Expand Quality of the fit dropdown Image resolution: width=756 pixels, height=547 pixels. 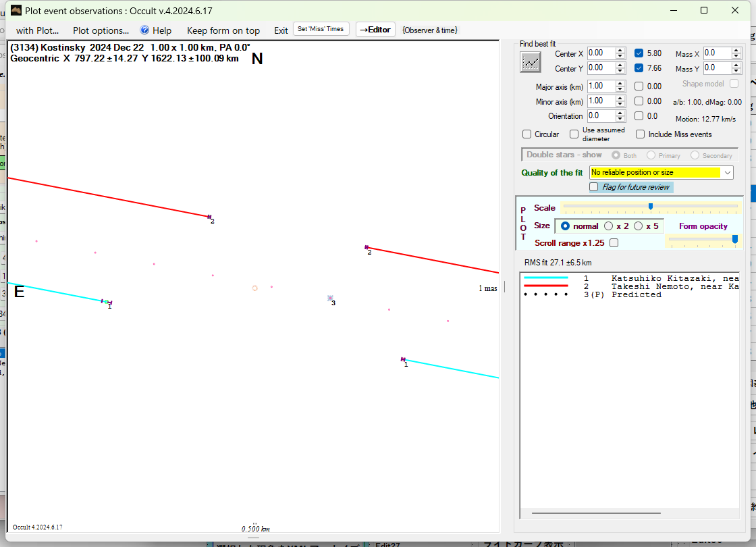[727, 173]
